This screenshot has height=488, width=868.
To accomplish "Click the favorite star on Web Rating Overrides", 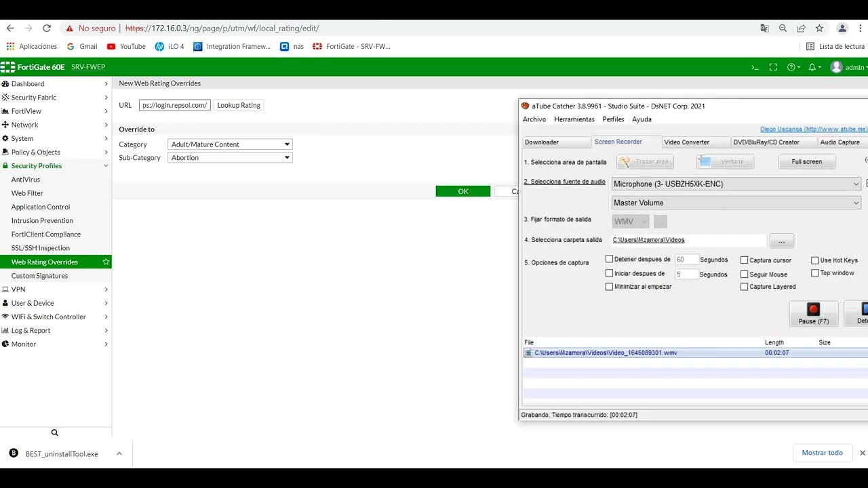I will 106,262.
